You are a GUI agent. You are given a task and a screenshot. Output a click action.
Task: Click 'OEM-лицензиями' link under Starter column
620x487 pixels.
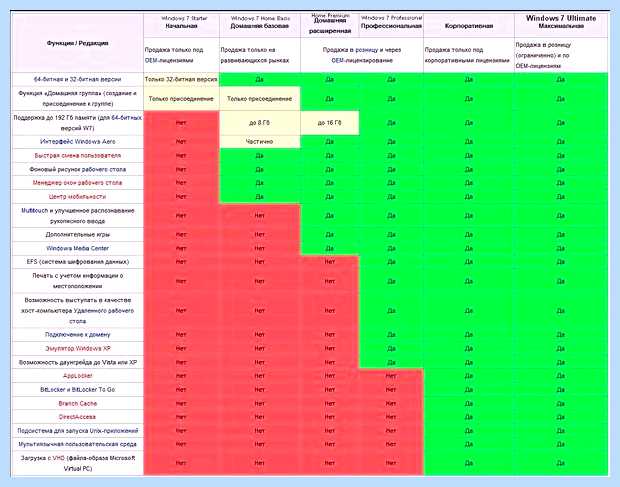pyautogui.click(x=169, y=60)
